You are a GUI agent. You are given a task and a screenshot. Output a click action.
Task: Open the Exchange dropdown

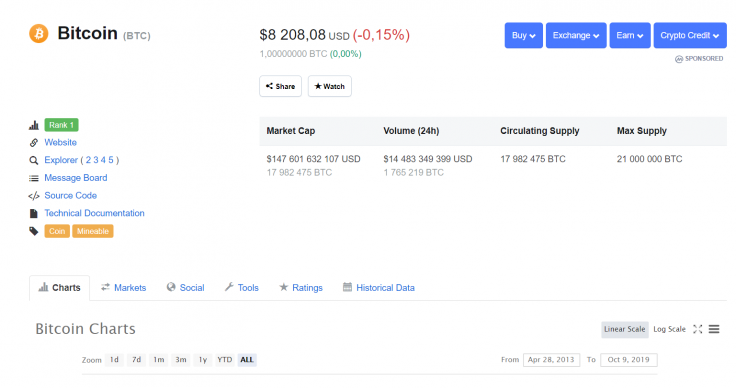click(576, 35)
